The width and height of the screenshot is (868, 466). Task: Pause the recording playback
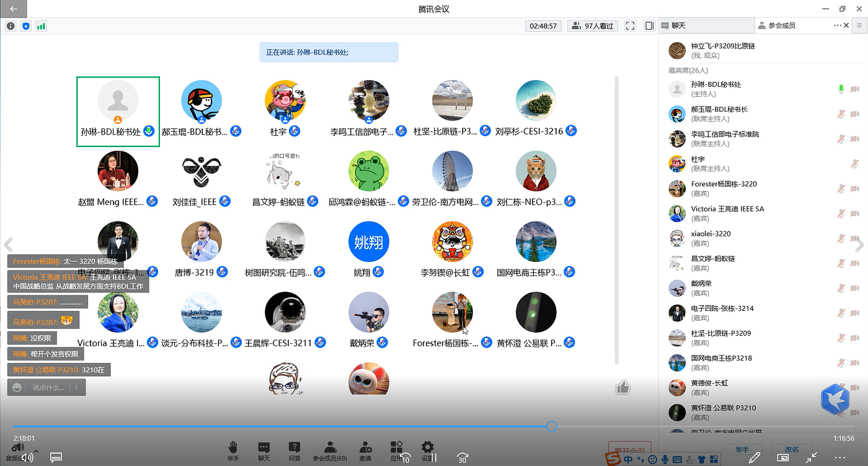[x=434, y=458]
